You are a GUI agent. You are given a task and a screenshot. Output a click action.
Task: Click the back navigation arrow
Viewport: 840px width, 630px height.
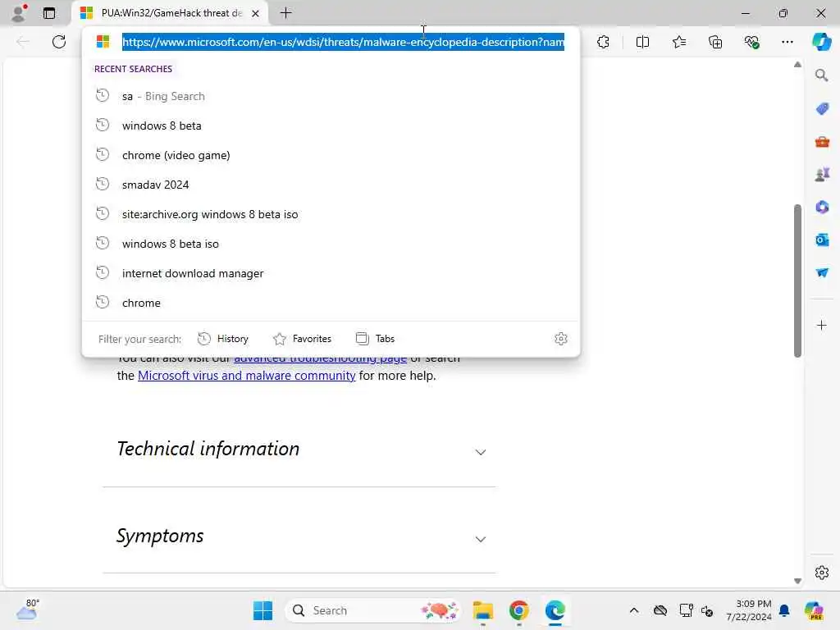23,41
